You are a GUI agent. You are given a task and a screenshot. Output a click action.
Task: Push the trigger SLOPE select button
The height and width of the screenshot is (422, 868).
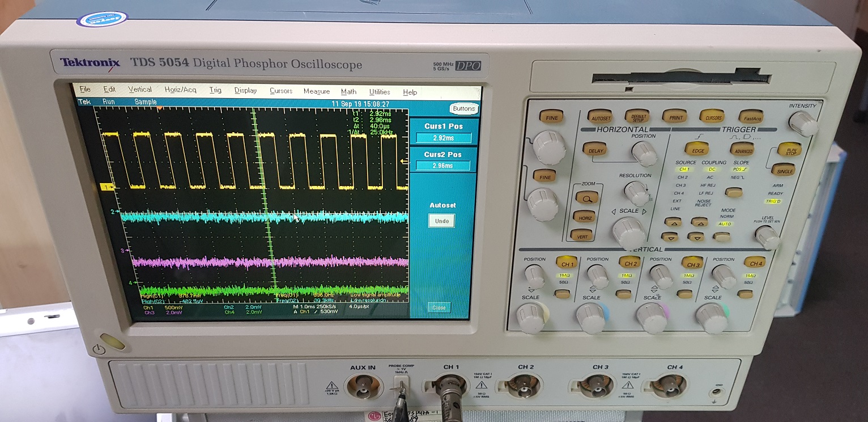pyautogui.click(x=734, y=193)
